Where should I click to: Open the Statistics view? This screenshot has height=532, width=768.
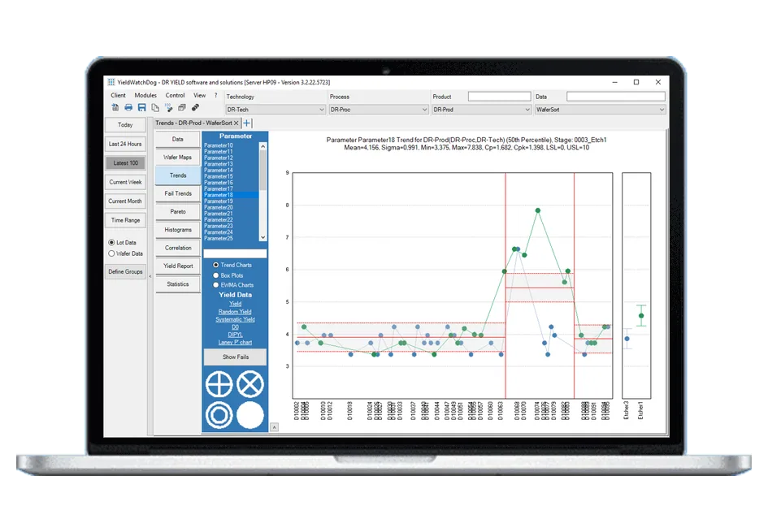(178, 284)
